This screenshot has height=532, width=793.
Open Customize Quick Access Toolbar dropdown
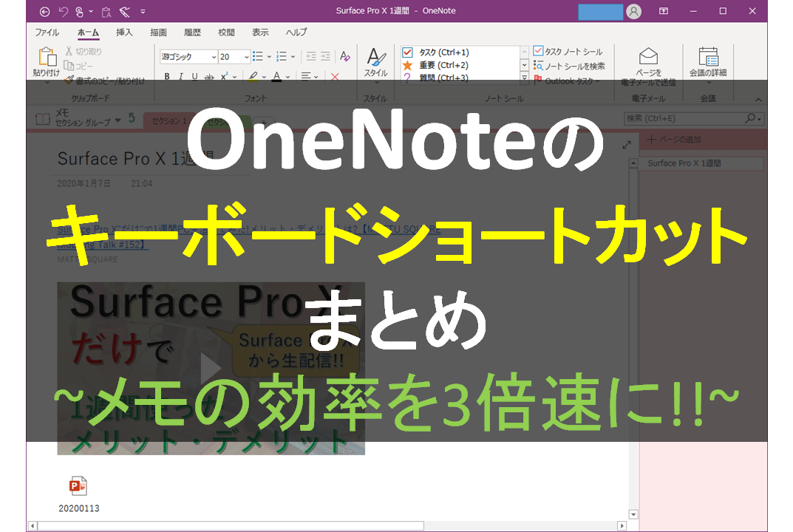(x=143, y=11)
